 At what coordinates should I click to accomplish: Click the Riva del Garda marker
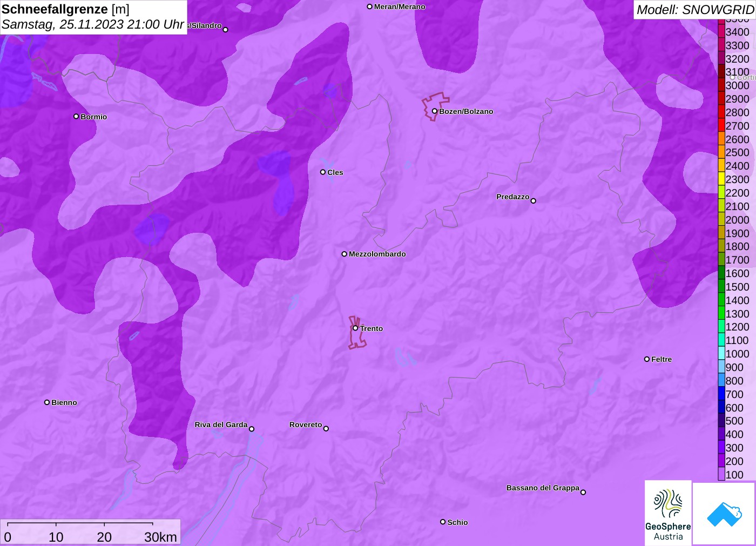[x=252, y=429]
